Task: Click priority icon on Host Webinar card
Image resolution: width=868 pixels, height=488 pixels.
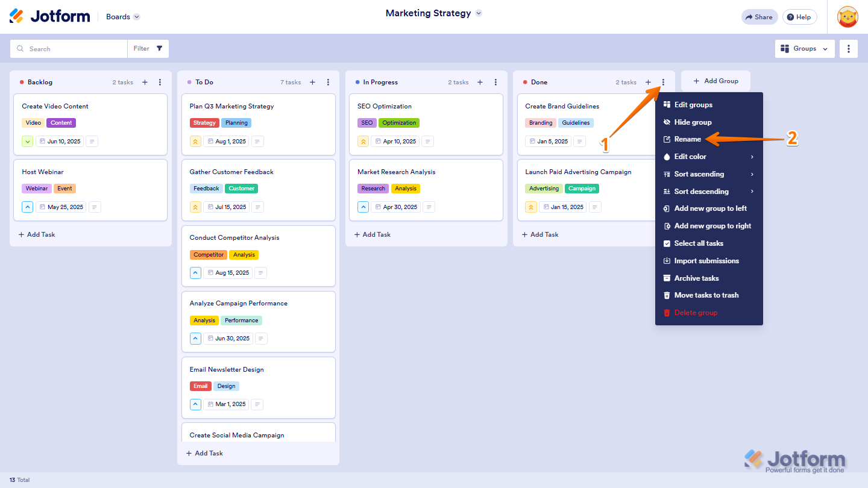Action: (x=28, y=207)
